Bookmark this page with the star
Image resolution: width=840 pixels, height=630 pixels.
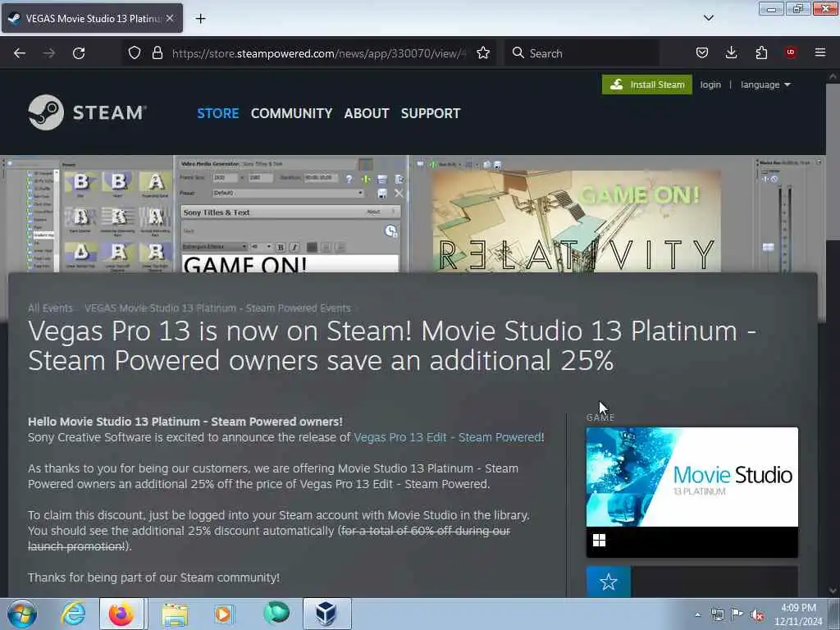click(482, 53)
